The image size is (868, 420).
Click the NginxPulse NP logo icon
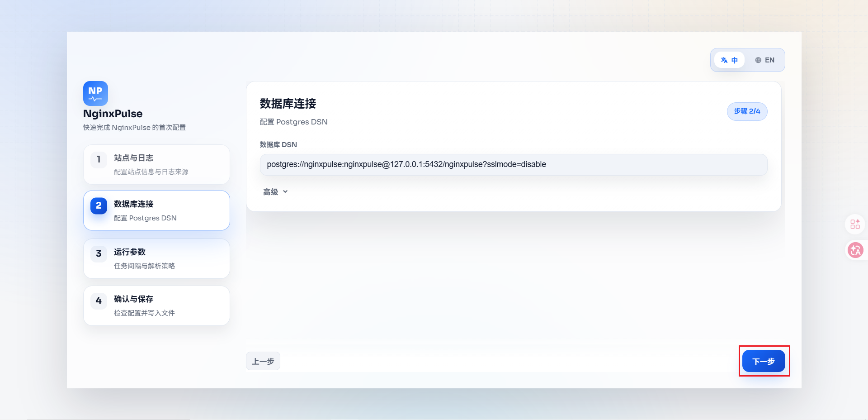pyautogui.click(x=95, y=93)
